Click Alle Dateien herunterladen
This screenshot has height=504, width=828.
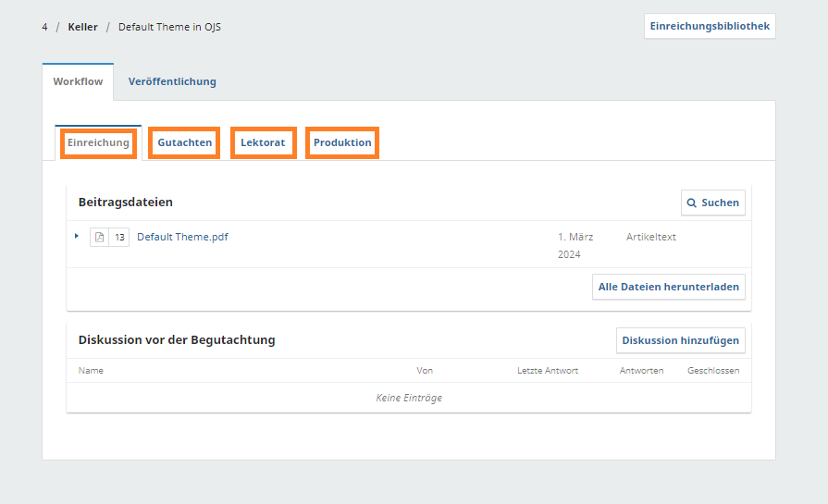(668, 287)
